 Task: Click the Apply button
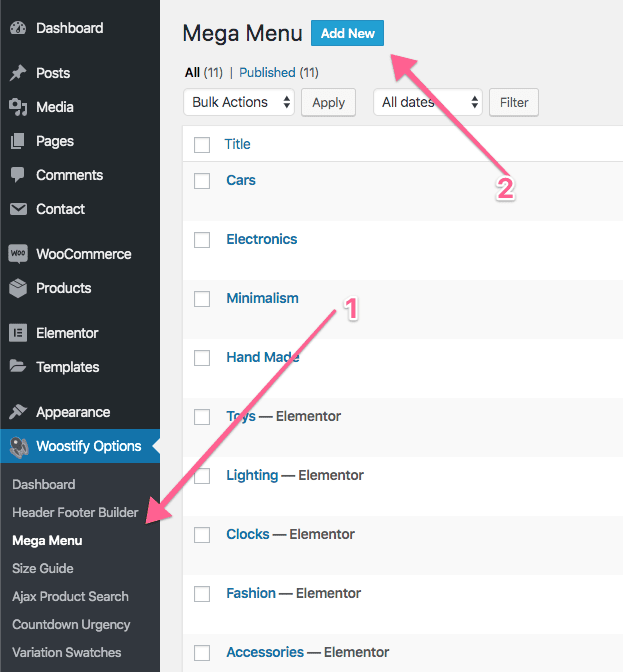coord(328,102)
